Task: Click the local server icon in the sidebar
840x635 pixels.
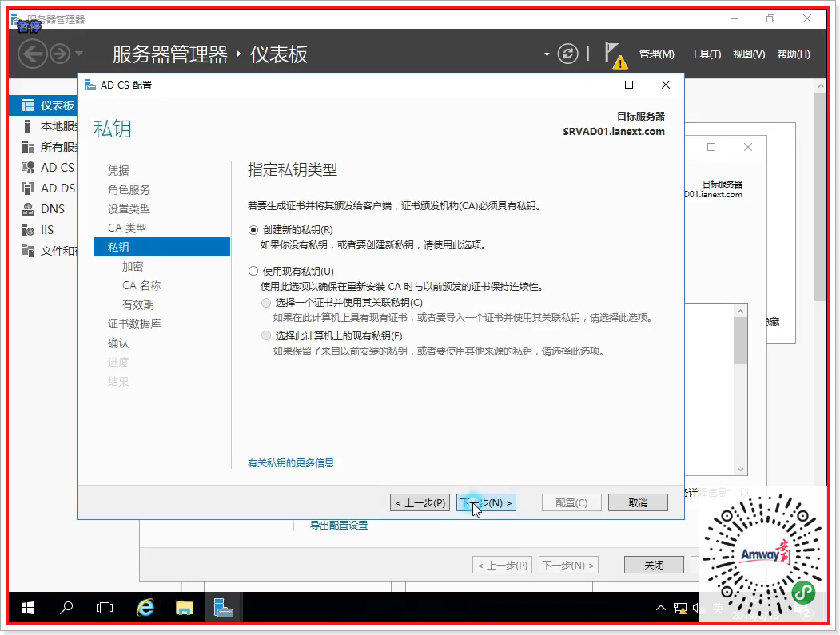Action: pyautogui.click(x=28, y=126)
